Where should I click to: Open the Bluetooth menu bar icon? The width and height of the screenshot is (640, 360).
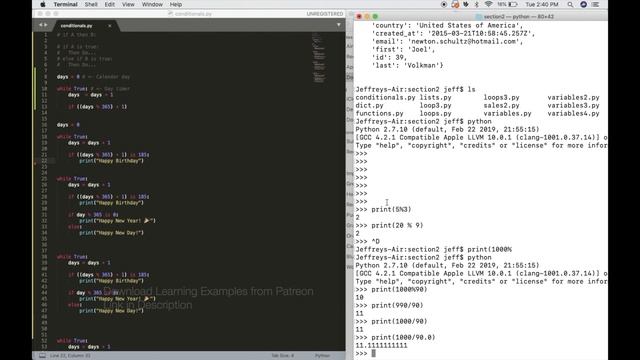pyautogui.click(x=476, y=4)
